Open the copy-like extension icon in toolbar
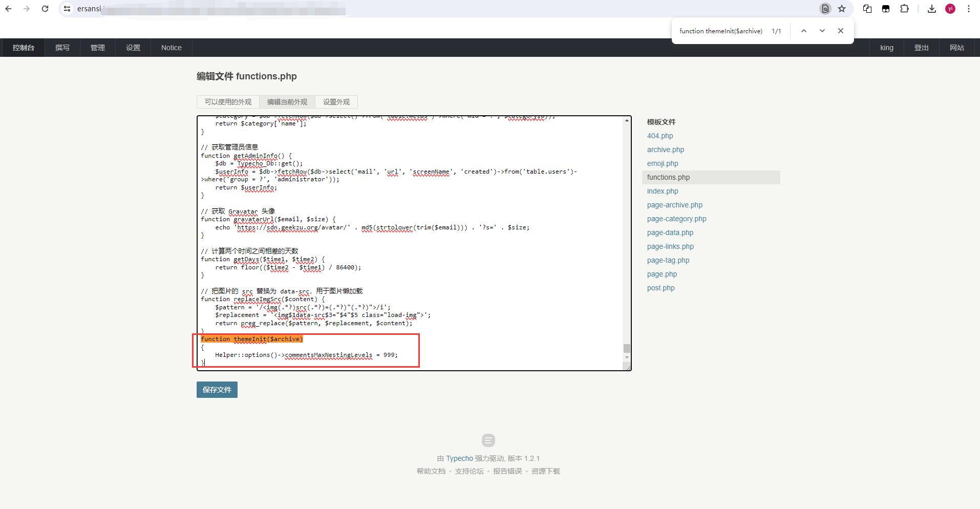This screenshot has height=509, width=980. pos(867,9)
